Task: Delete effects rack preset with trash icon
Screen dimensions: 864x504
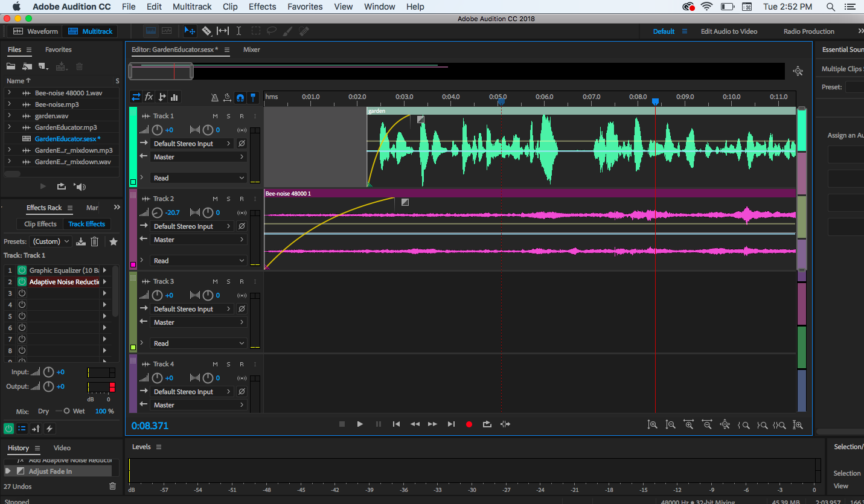Action: click(95, 241)
